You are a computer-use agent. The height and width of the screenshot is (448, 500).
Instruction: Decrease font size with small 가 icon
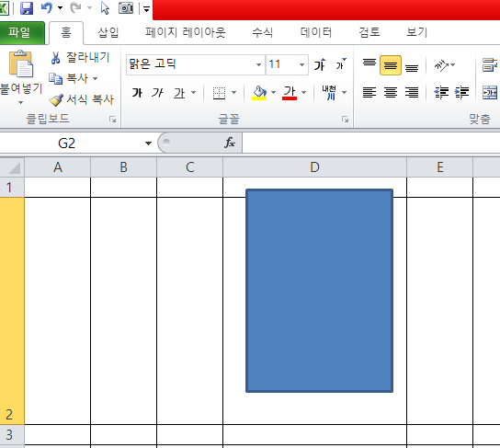(341, 64)
